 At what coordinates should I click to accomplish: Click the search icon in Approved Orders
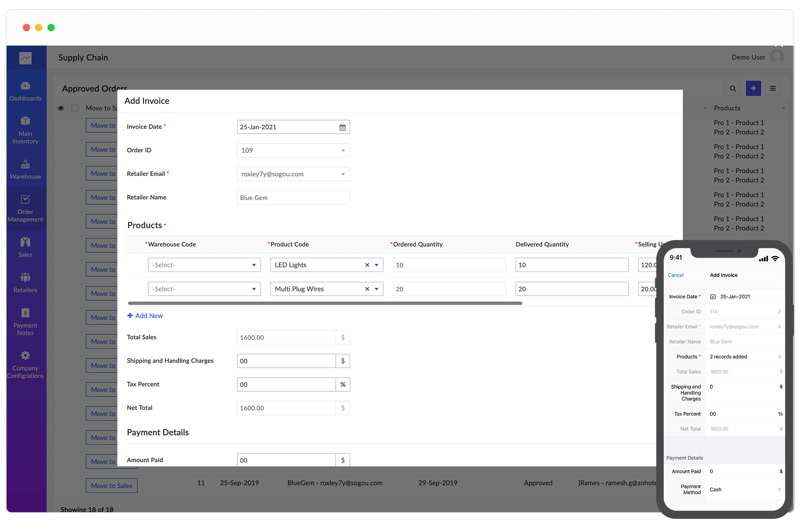click(x=733, y=89)
